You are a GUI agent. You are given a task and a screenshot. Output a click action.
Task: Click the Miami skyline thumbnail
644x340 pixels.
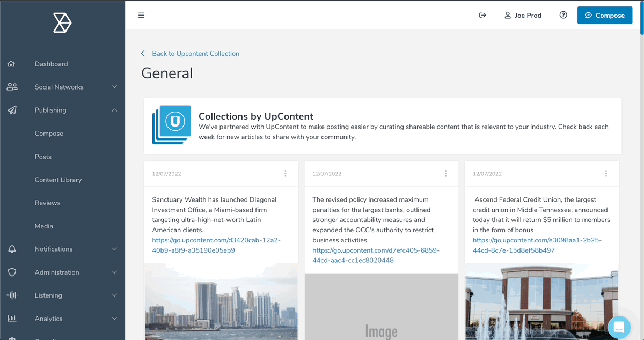coord(221,301)
